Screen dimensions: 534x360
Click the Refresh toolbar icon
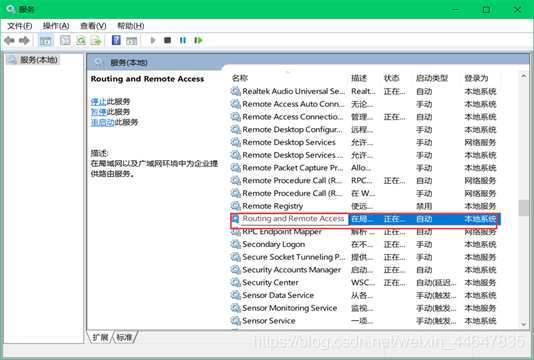(81, 41)
